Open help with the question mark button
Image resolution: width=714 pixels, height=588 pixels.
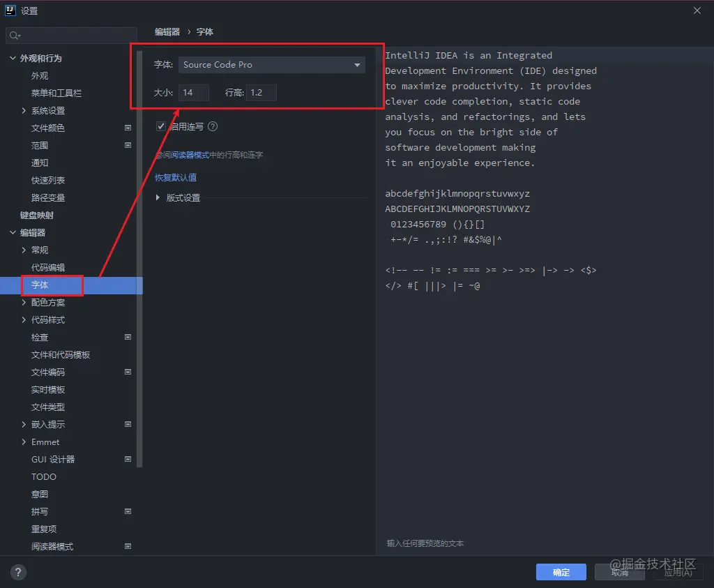coord(18,572)
